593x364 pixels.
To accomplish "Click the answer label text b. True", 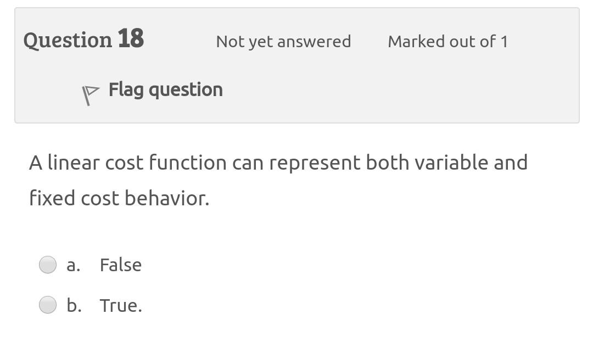I will [104, 305].
